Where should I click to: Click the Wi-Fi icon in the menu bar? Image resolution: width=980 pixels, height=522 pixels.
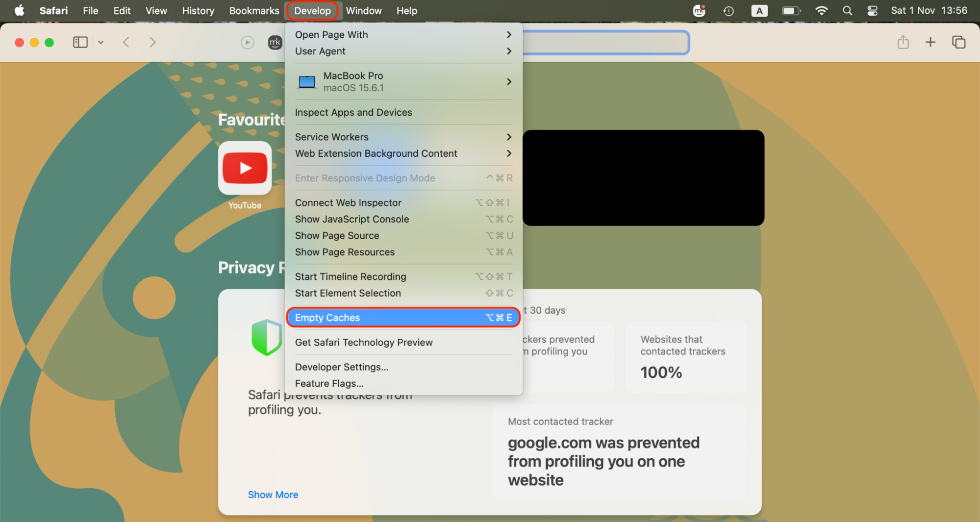pos(822,10)
